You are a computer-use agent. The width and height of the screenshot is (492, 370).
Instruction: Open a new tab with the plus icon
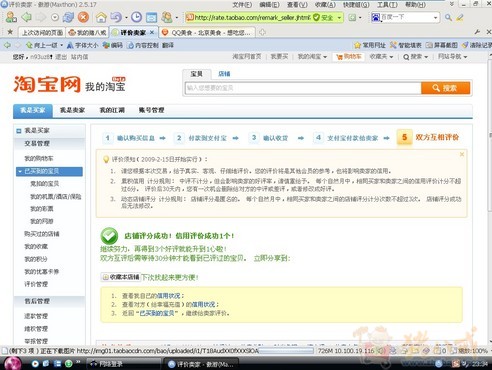point(263,32)
